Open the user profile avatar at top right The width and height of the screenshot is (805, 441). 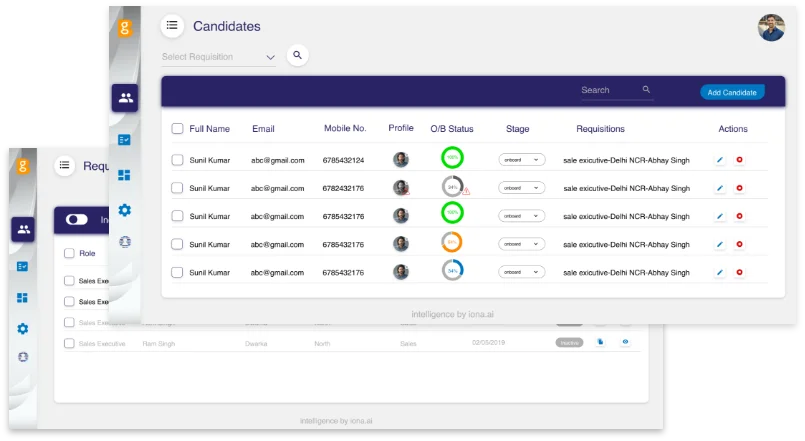pos(771,27)
